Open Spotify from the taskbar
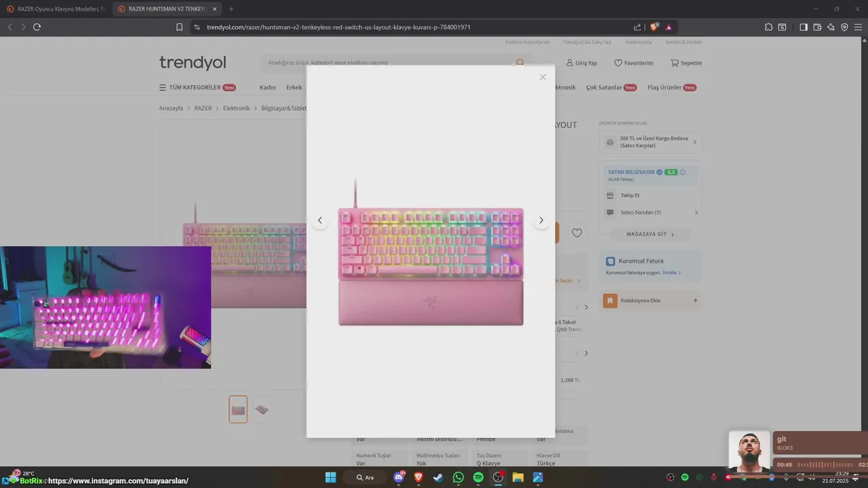868x488 pixels. click(x=478, y=477)
